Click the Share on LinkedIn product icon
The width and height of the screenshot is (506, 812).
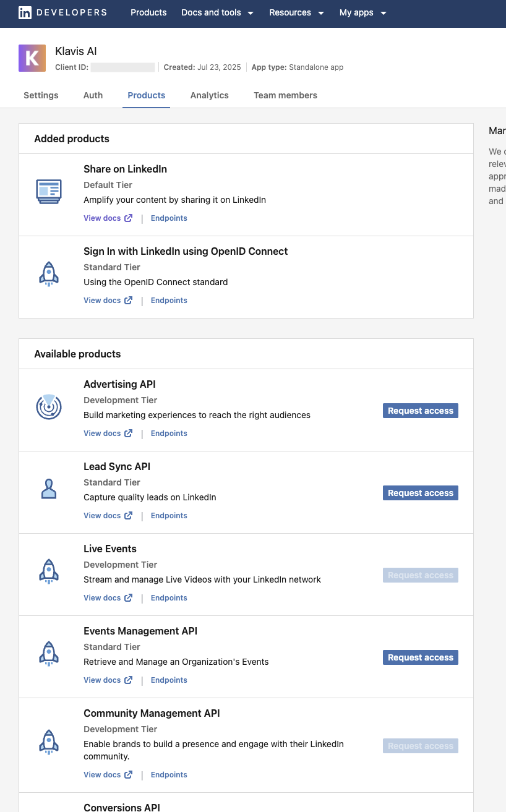coord(49,192)
